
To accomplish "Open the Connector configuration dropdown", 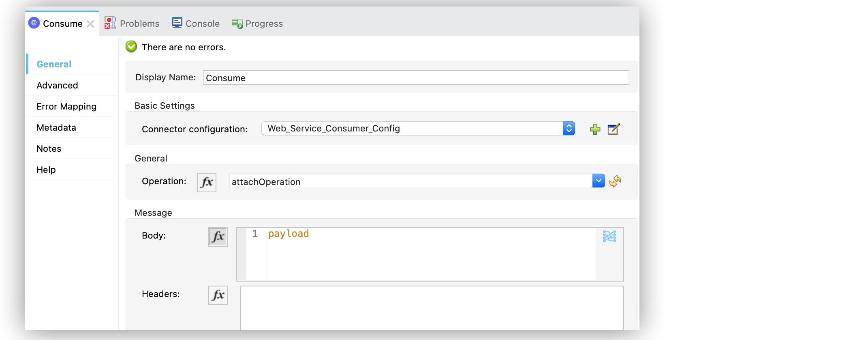I will pyautogui.click(x=569, y=129).
